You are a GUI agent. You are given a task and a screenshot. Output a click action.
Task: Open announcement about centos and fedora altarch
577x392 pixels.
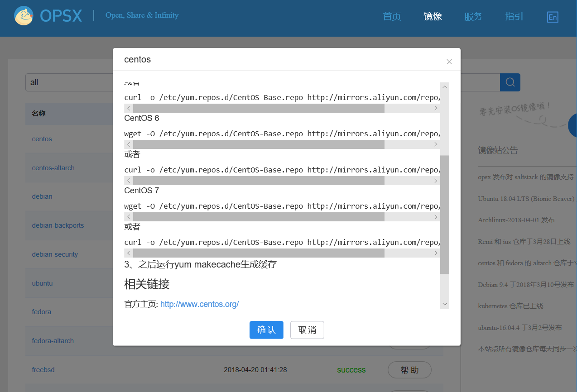(x=527, y=263)
